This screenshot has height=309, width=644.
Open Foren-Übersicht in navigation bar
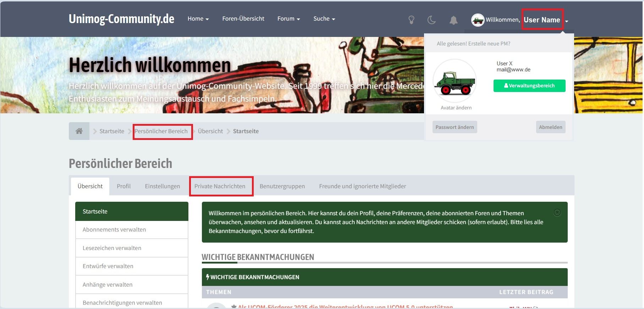tap(243, 19)
